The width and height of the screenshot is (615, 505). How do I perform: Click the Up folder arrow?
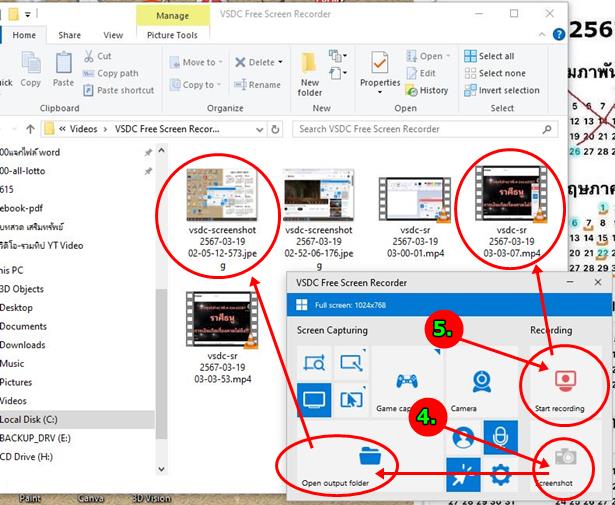point(30,129)
